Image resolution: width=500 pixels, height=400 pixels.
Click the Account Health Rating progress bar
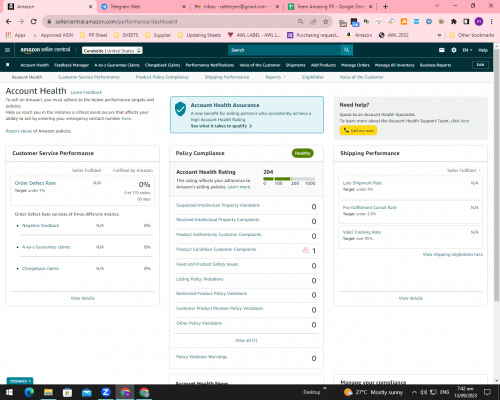pos(289,179)
